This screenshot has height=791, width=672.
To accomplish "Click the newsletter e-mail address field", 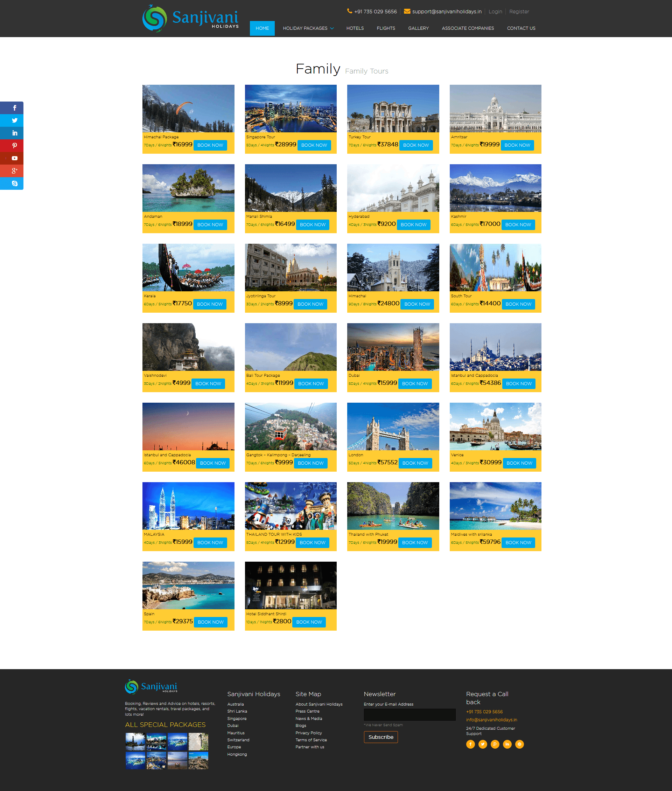I will (x=409, y=714).
